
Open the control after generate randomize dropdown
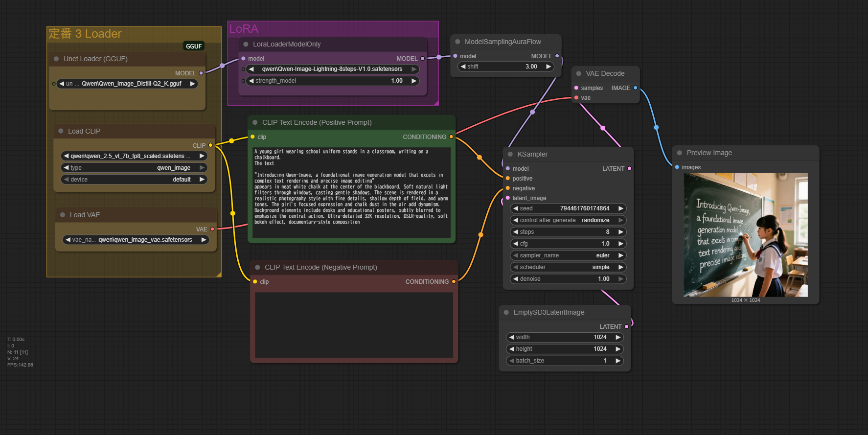click(x=568, y=220)
